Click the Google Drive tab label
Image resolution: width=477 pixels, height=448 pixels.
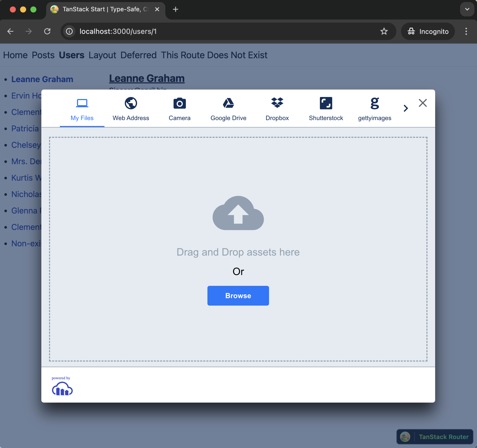[x=228, y=118]
